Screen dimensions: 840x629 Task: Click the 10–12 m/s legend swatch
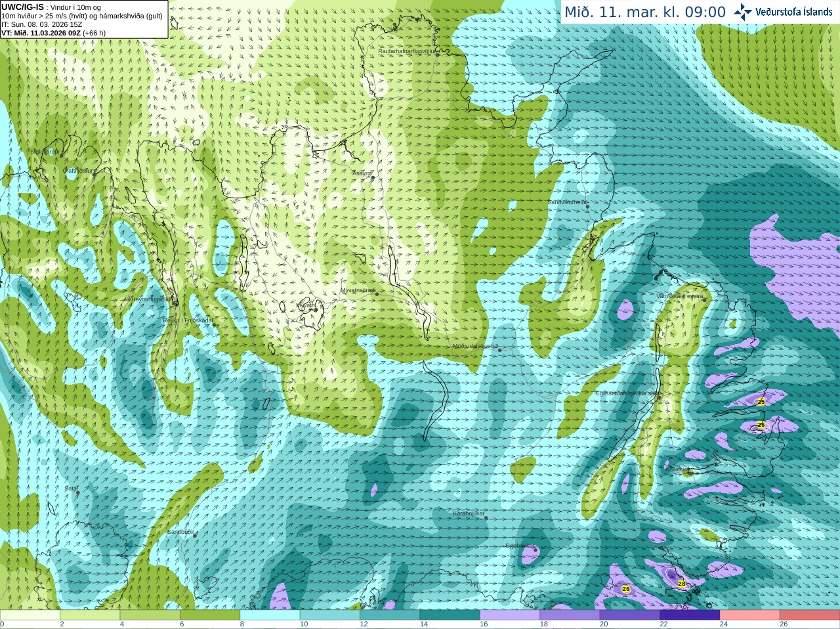click(x=330, y=615)
